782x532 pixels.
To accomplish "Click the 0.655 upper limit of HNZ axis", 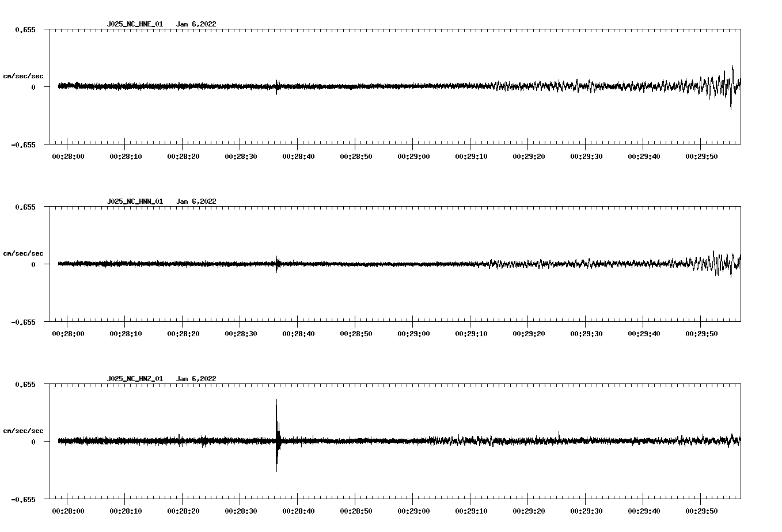I will coord(25,384).
